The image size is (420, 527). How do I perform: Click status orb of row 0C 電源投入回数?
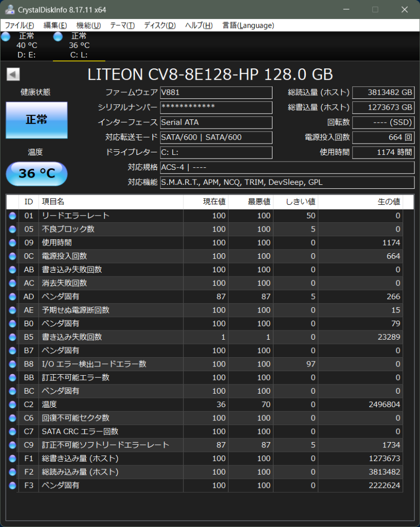tap(12, 256)
